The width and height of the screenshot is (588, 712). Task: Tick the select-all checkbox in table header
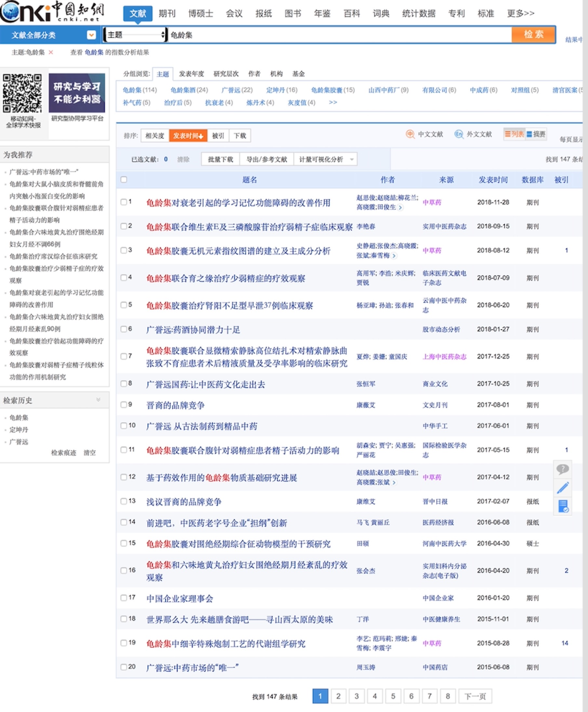click(x=124, y=180)
